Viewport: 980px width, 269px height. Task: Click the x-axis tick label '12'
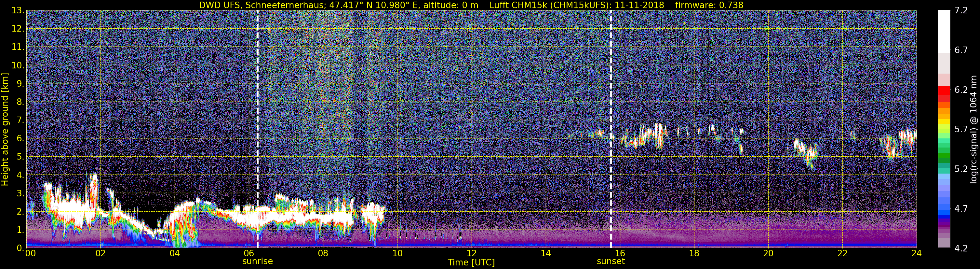[x=471, y=254]
